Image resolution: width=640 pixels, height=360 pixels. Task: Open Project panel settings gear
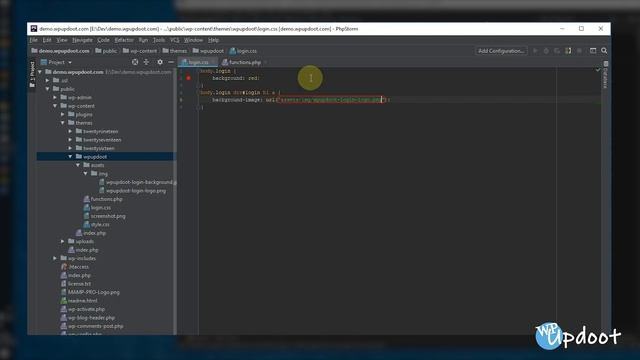click(x=160, y=62)
